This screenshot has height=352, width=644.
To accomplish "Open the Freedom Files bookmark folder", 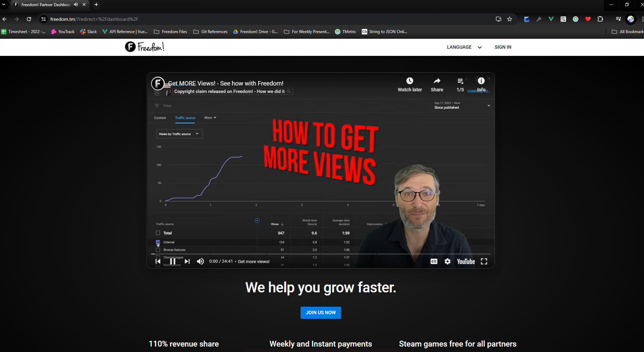I will click(171, 32).
